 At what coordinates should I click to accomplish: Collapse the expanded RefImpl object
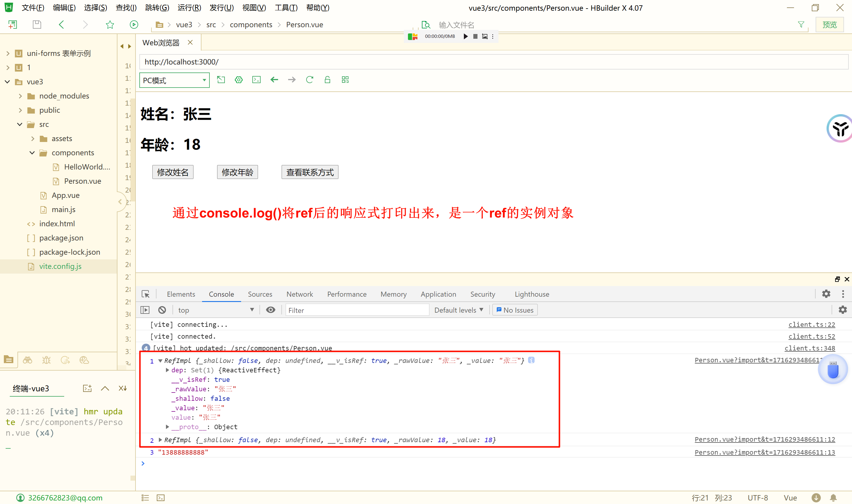160,361
